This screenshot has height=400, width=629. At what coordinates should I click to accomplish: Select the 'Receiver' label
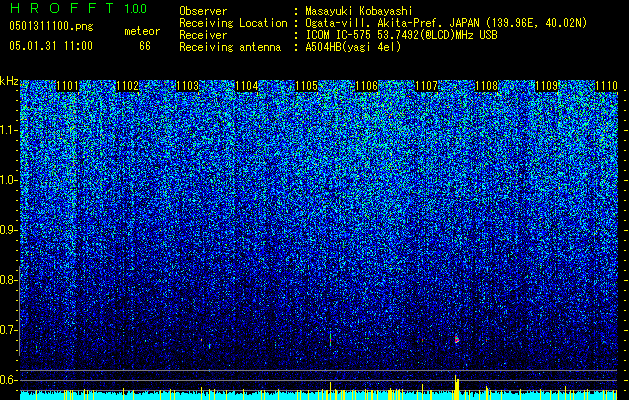click(203, 35)
